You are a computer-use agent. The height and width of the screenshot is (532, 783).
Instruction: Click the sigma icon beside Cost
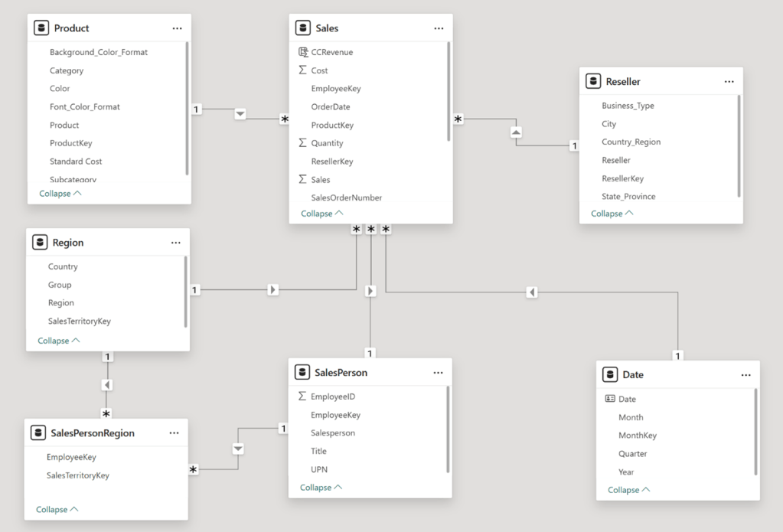tap(302, 70)
